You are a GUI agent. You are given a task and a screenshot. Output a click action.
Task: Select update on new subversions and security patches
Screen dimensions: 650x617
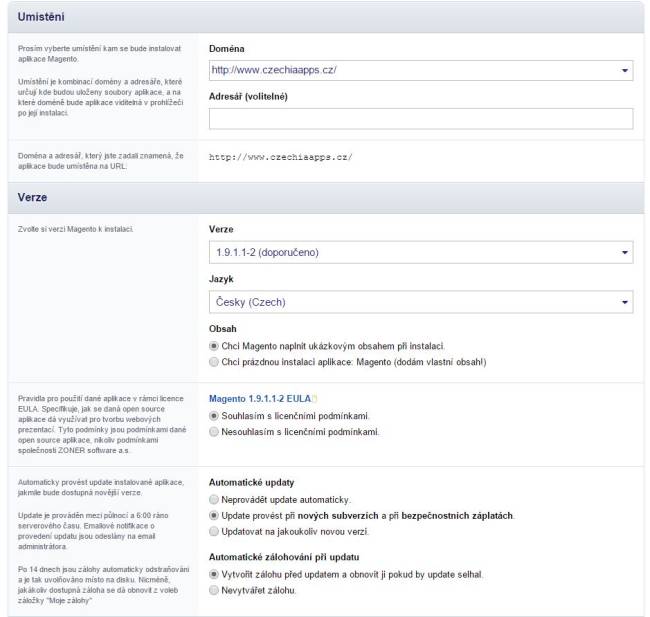coord(215,514)
